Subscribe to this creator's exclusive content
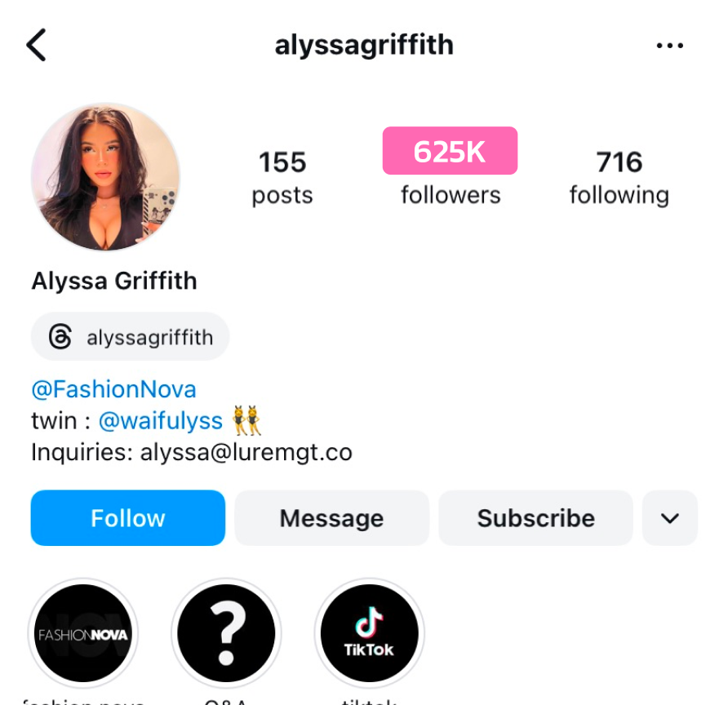This screenshot has width=728, height=705. coord(535,518)
